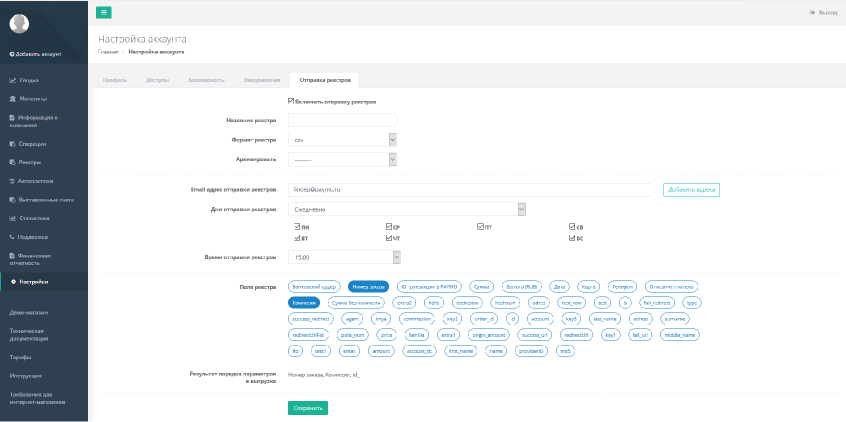Image resolution: width=846 pixels, height=422 pixels.
Task: Click the Выход link
Action: (823, 13)
